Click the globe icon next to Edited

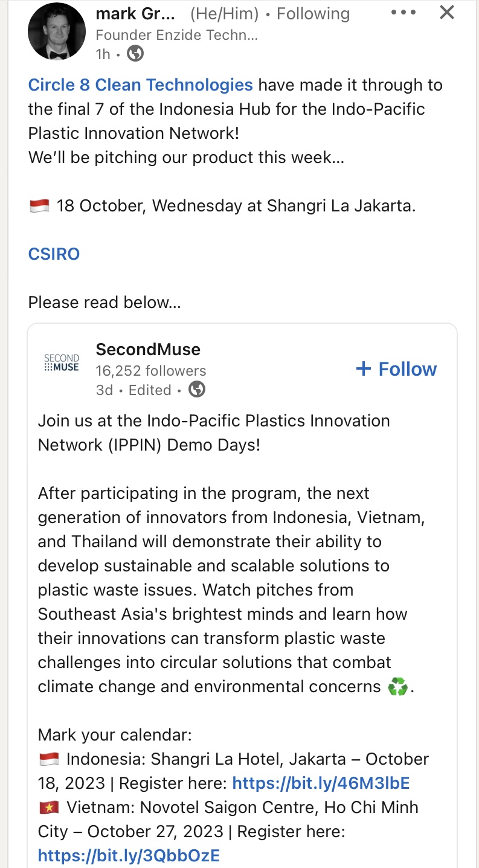pyautogui.click(x=197, y=390)
